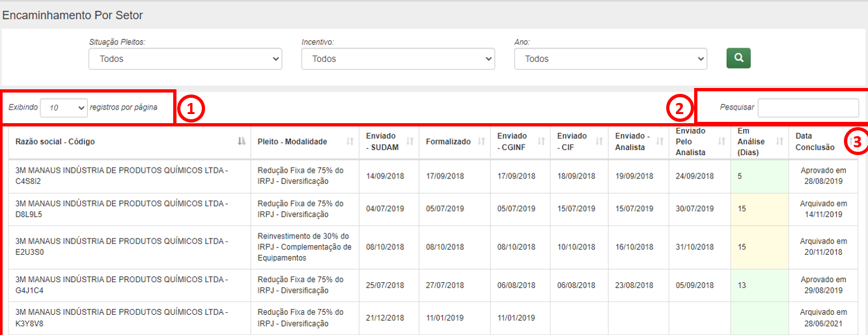Focus the Pesquisar search field

[x=808, y=108]
